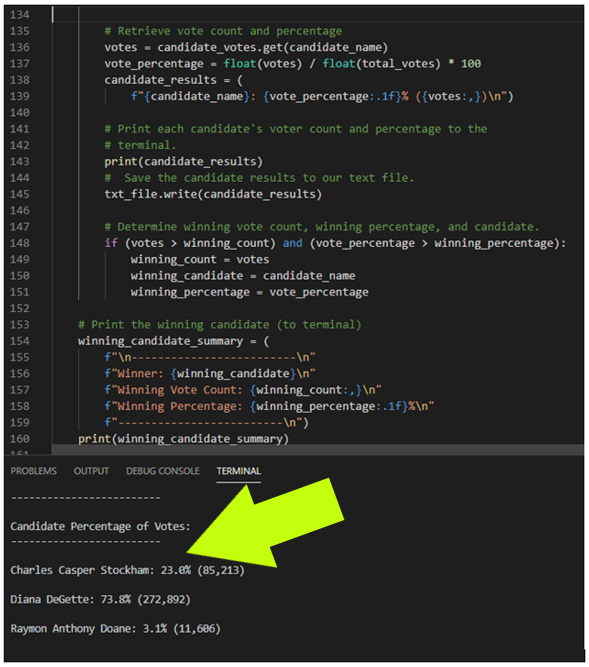The image size is (589, 667).
Task: Click 'winning_count = votes' on line 149
Action: (200, 259)
